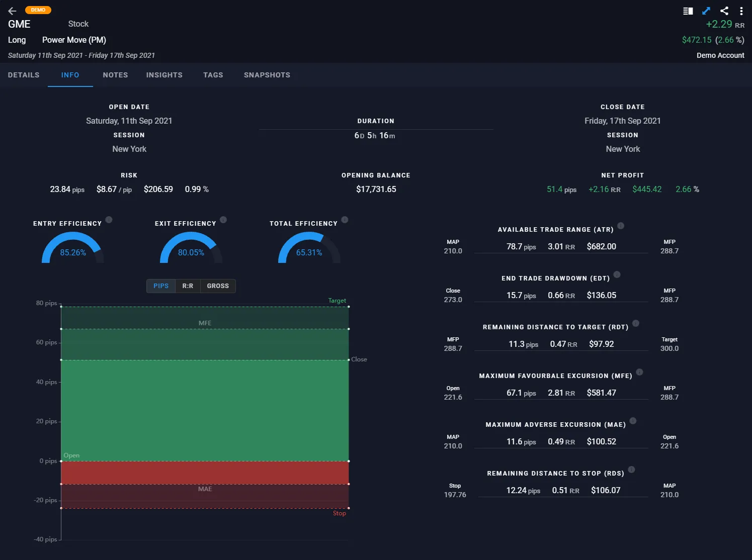Show info for Available Trade Range (ATR)
This screenshot has width=752, height=560.
(x=621, y=226)
